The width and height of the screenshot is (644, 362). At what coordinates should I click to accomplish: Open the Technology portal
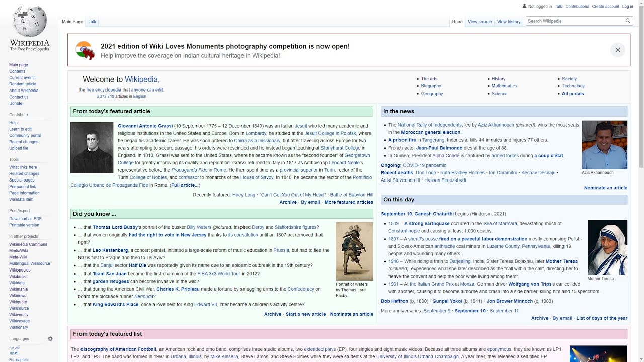(573, 86)
